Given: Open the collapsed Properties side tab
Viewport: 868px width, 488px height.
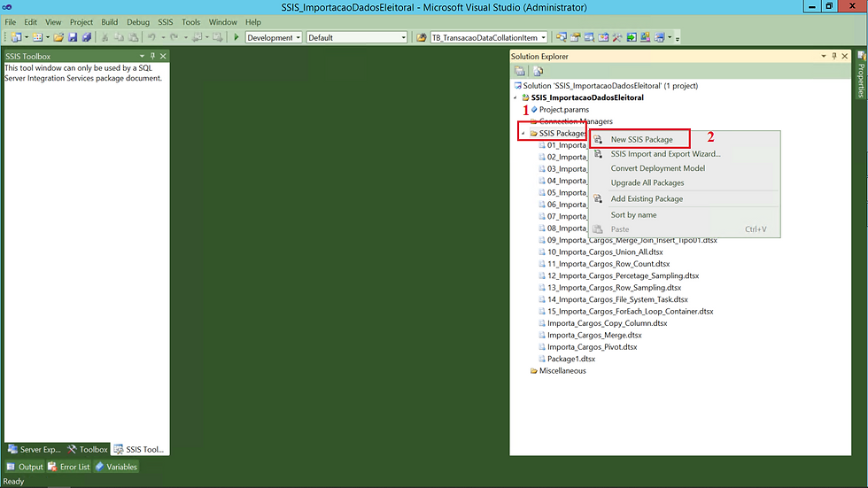Looking at the screenshot, I should coord(861,74).
